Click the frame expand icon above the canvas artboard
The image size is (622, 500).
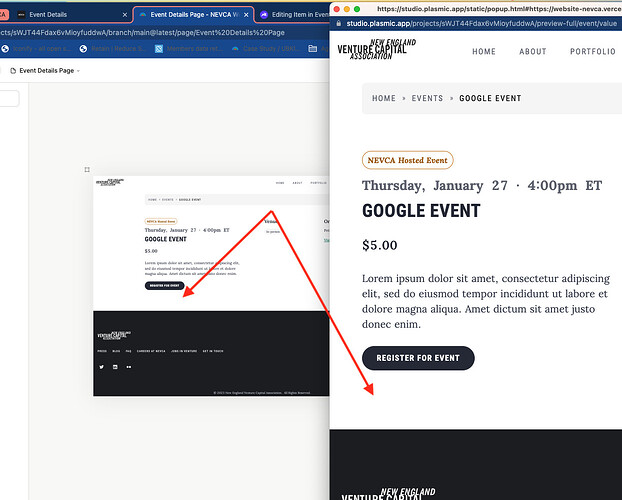coord(87,169)
